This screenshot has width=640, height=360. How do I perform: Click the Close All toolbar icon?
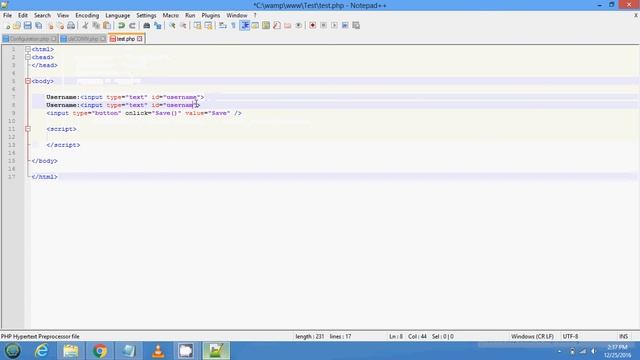tap(60, 26)
